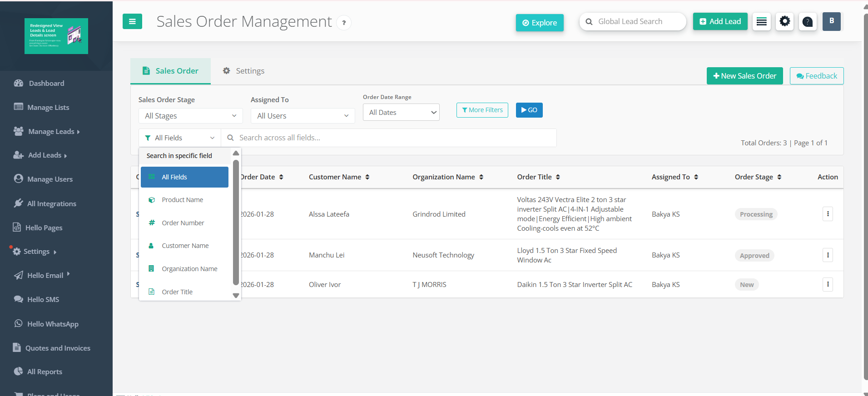
Task: Open the support chat icon in header
Action: [x=808, y=21]
